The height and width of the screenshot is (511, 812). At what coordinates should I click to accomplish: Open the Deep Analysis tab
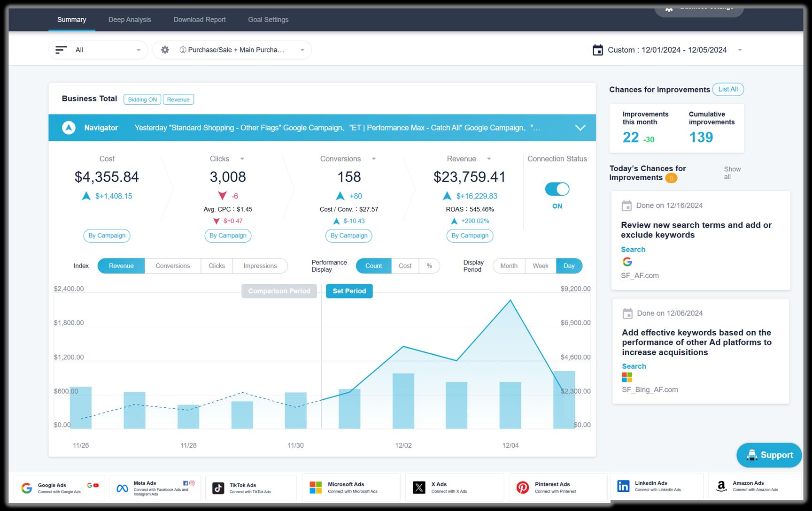tap(130, 20)
